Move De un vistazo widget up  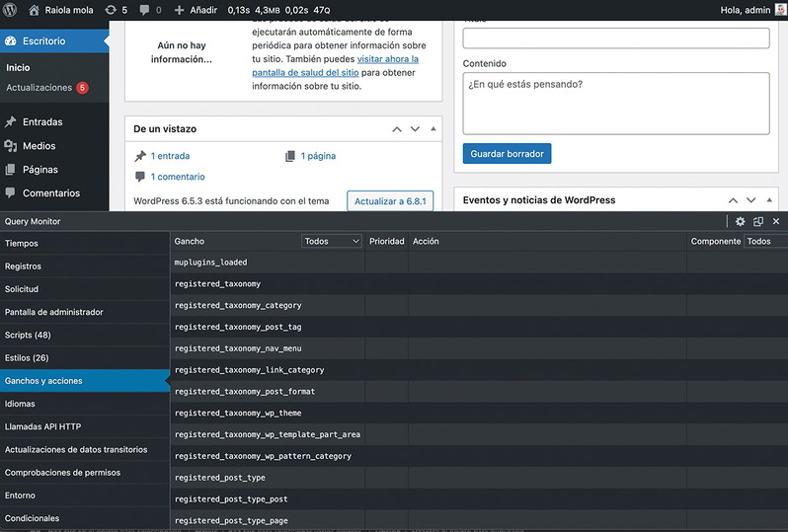pos(397,129)
